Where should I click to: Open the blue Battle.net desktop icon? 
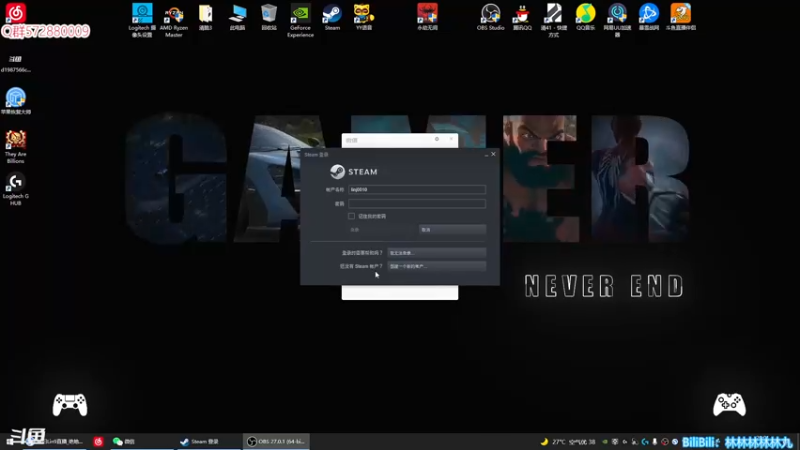(648, 17)
